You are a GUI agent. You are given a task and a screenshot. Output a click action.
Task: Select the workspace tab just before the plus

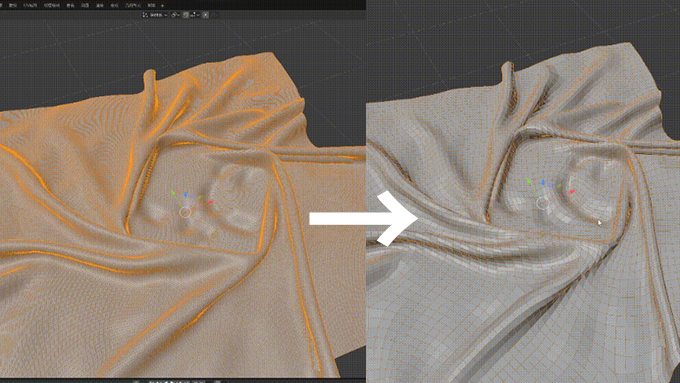tap(151, 6)
